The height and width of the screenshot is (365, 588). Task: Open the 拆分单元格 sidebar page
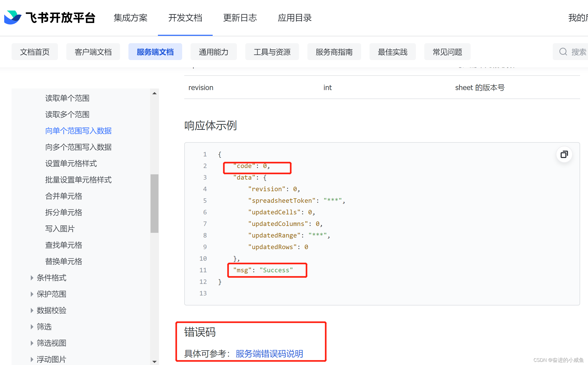[64, 213]
